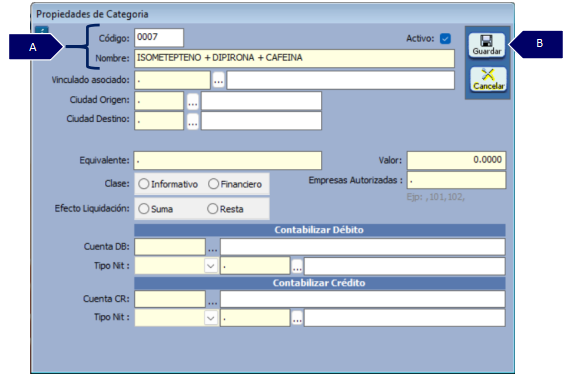Click the 'Ejp: ,101,102,' hint text
The height and width of the screenshot is (376, 581).
436,197
